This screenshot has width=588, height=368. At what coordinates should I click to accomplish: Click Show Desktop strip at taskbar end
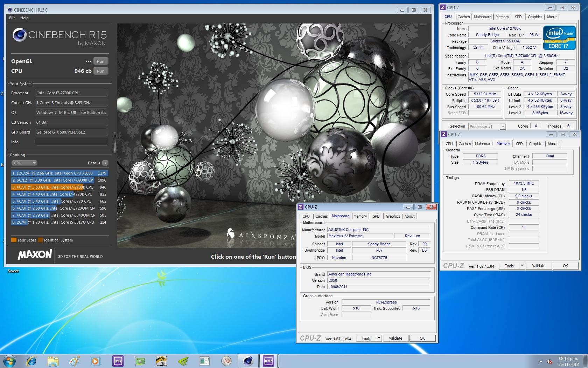586,361
